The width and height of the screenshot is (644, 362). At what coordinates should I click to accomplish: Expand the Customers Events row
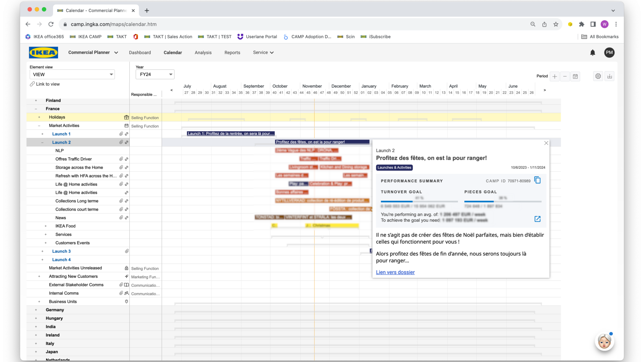point(46,243)
